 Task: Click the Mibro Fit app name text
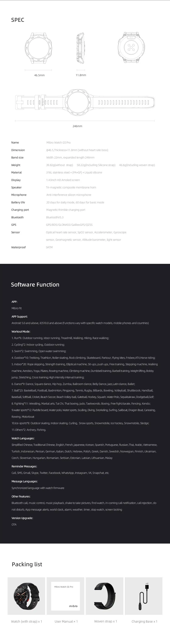pyautogui.click(x=17, y=308)
